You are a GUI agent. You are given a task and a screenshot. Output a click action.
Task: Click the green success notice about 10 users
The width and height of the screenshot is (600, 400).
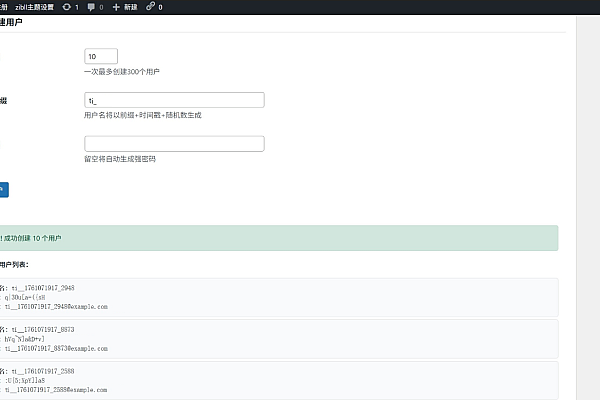(278, 238)
